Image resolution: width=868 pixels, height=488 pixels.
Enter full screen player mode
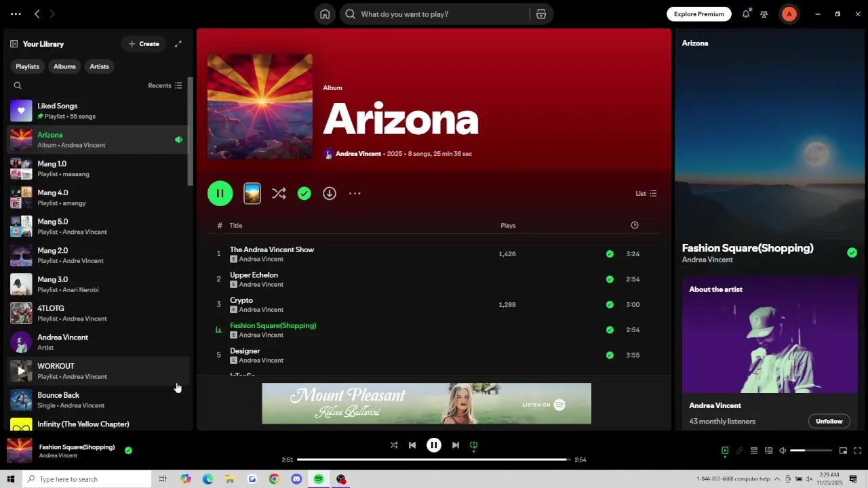[857, 451]
